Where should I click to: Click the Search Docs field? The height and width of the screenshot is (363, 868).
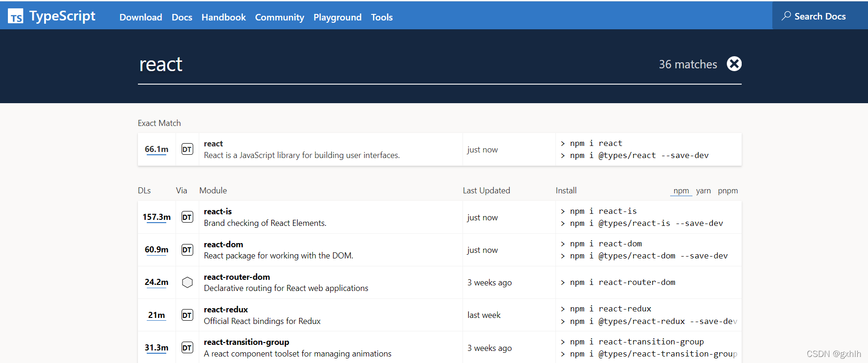(x=820, y=16)
